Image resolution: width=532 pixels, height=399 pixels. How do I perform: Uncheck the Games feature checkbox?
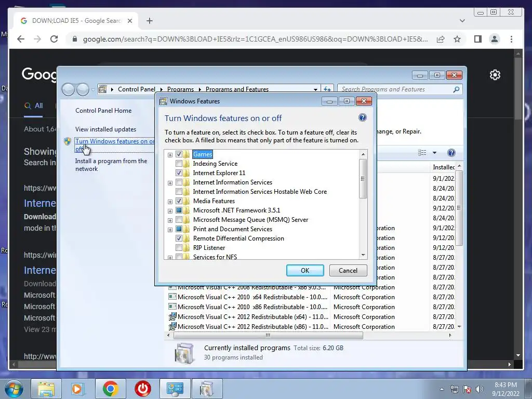179,154
